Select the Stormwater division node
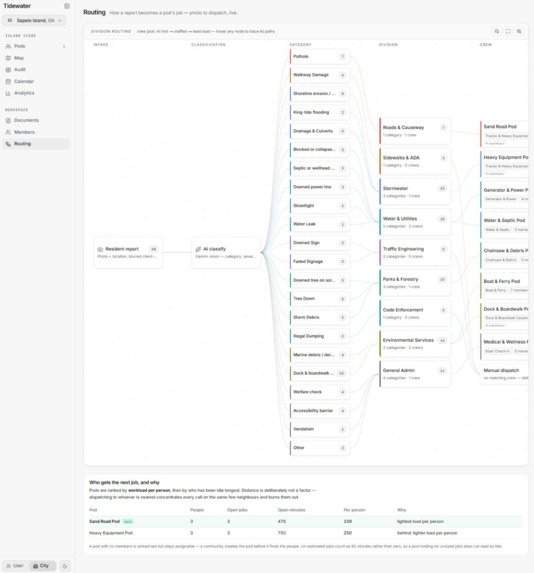This screenshot has height=573, width=534. (415, 192)
